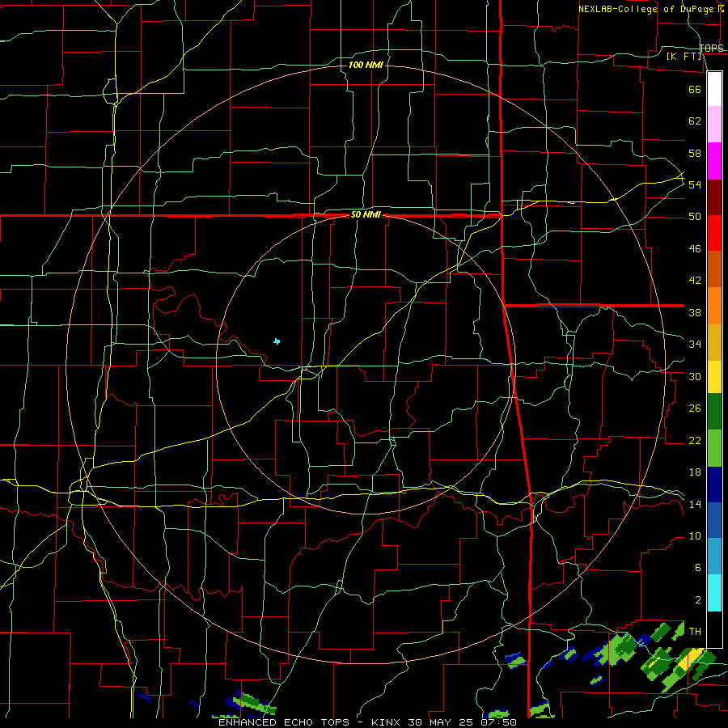Click the magenta legend swatch
This screenshot has height=728, width=728.
[x=714, y=161]
